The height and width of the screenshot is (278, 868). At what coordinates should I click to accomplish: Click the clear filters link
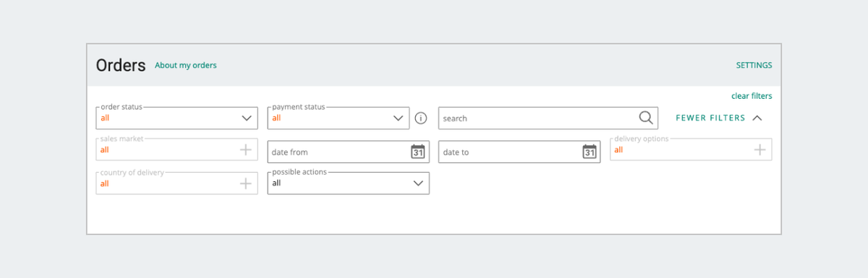(x=752, y=96)
